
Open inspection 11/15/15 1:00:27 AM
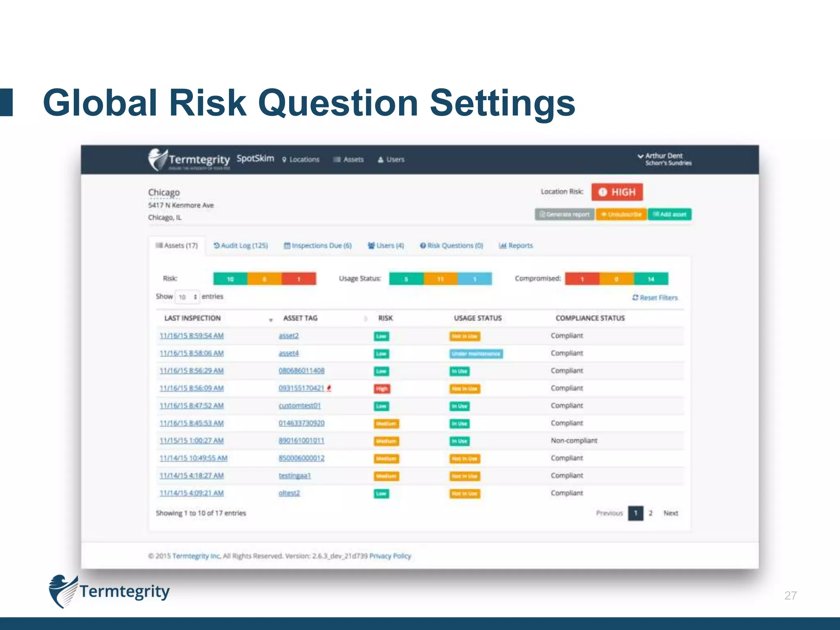point(192,441)
